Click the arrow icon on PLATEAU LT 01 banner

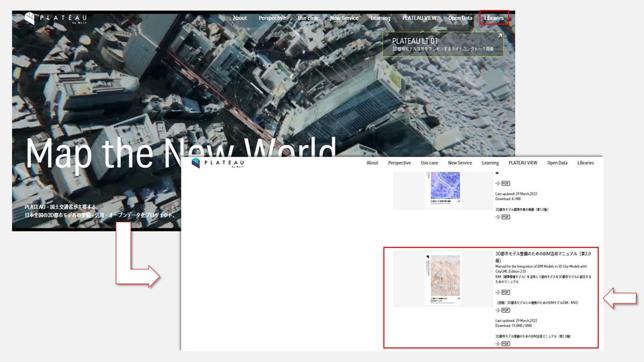500,36
